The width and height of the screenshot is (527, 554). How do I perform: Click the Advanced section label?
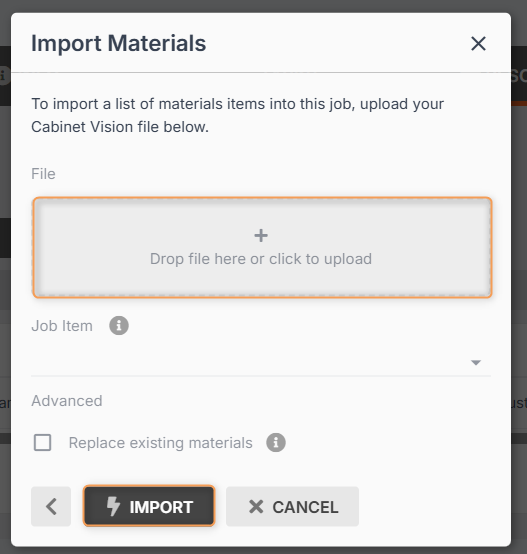click(x=67, y=401)
